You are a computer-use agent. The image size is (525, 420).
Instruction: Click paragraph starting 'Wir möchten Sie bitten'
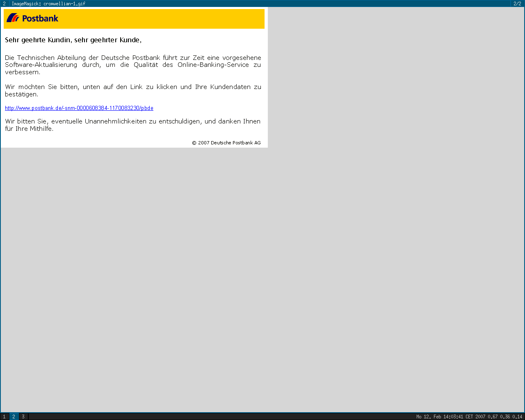133,91
